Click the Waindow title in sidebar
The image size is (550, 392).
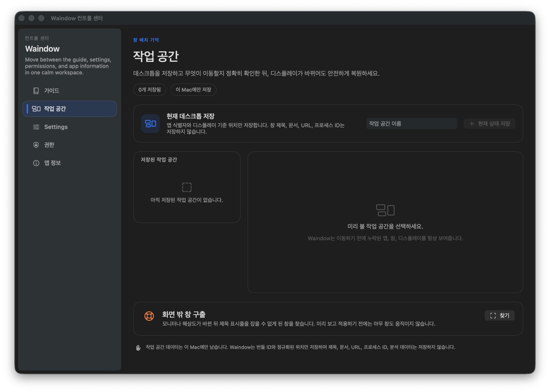click(42, 49)
